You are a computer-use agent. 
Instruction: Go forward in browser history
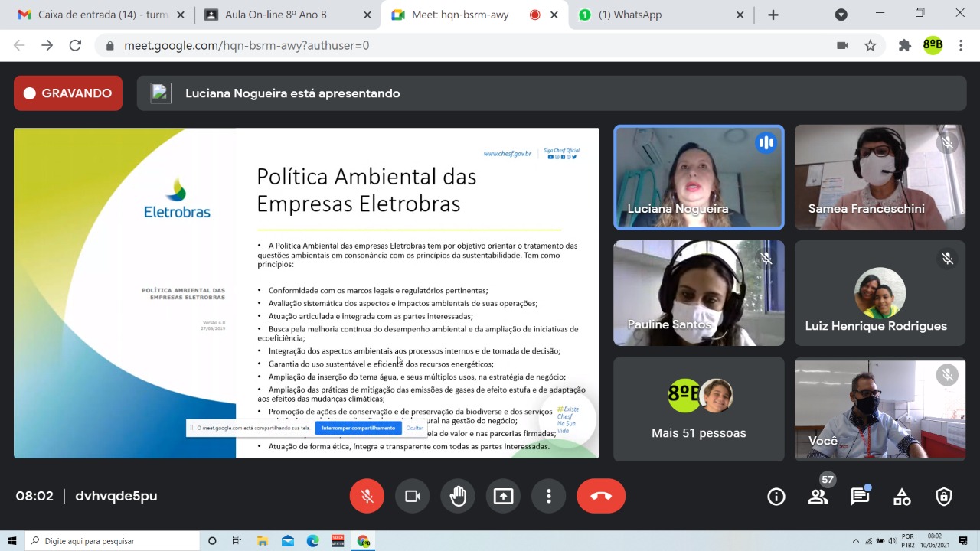pos(47,46)
